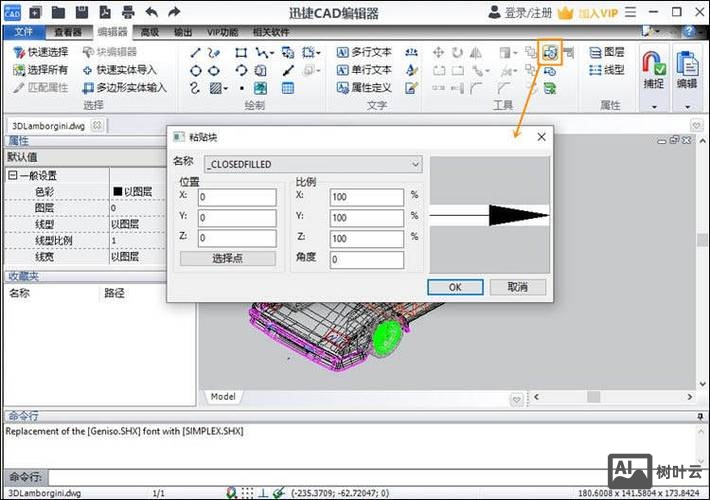Open the layers (图层) tool
Image resolution: width=710 pixels, height=500 pixels.
(x=606, y=52)
